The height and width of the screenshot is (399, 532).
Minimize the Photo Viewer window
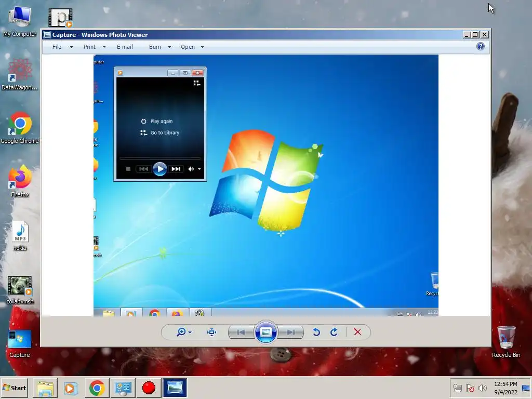[467, 35]
